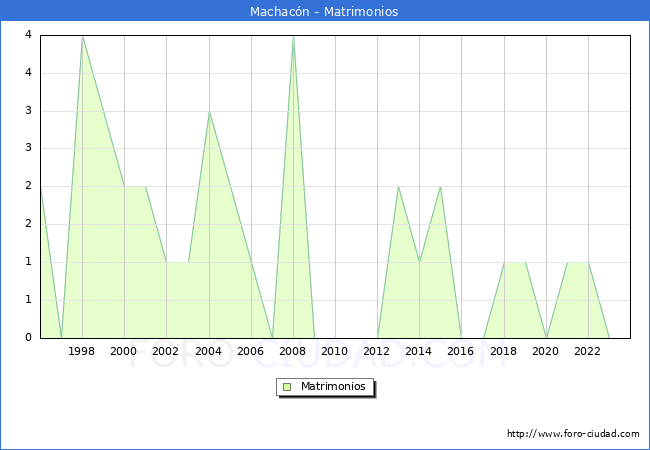Screen dimensions: 650x450
Task: Select the 2016 x-axis year label
Action: pyautogui.click(x=461, y=351)
